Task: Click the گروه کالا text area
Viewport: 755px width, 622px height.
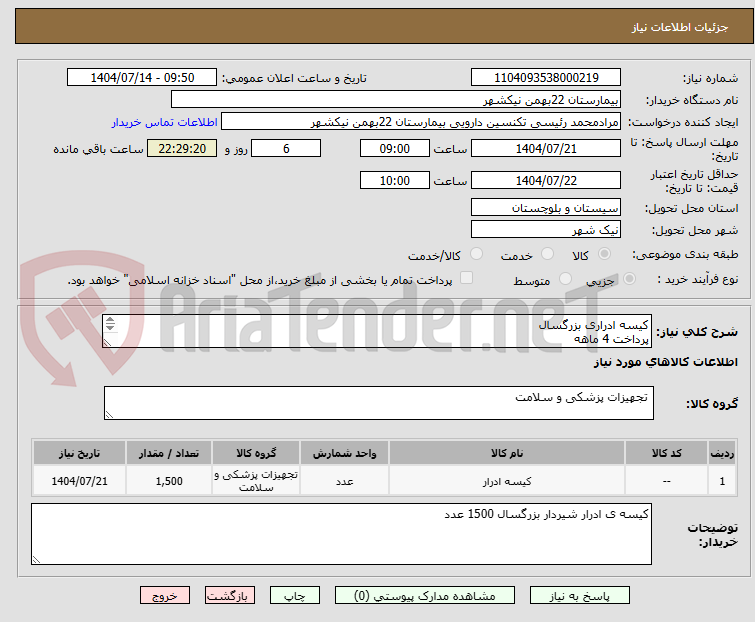Action: 378,403
